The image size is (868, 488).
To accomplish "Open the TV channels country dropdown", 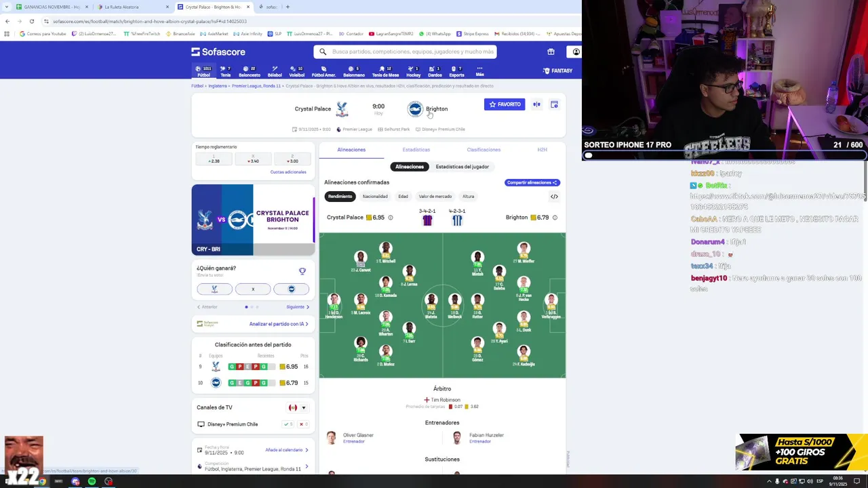I will pos(297,408).
